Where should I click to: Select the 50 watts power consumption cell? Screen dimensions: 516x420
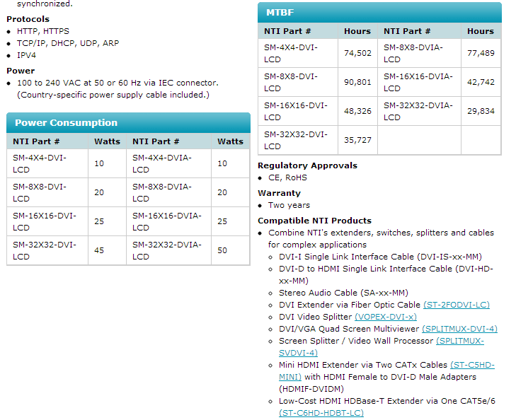pos(223,250)
